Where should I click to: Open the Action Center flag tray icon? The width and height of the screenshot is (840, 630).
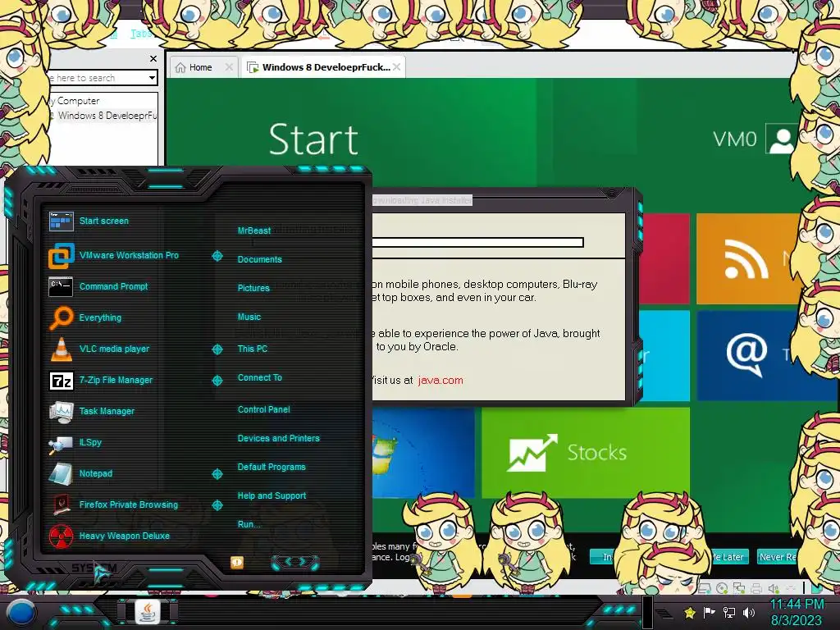click(710, 612)
